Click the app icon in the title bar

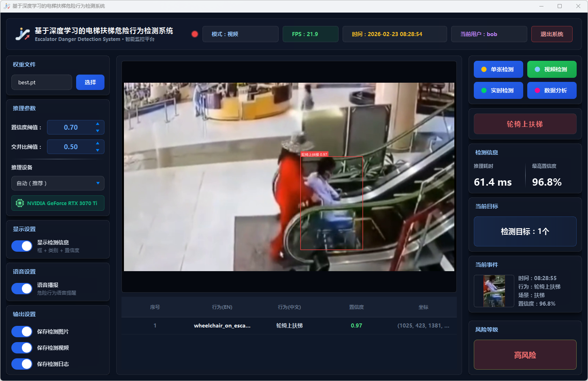coord(6,6)
